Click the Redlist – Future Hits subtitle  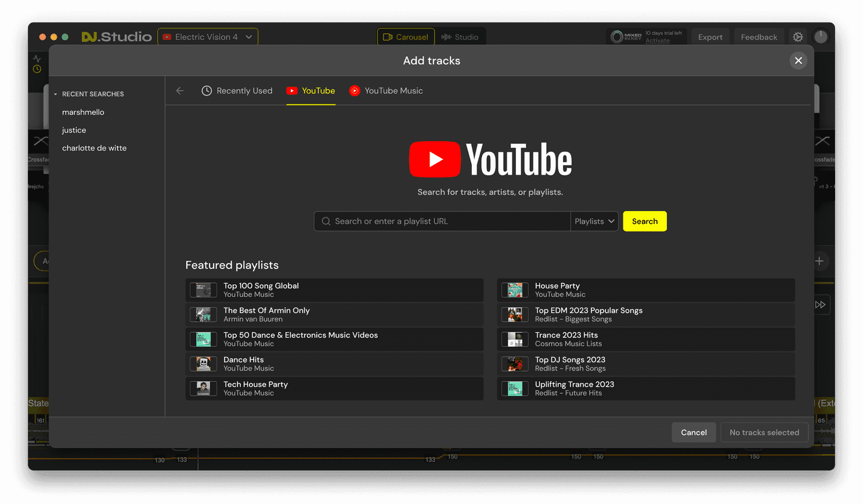[x=568, y=393]
